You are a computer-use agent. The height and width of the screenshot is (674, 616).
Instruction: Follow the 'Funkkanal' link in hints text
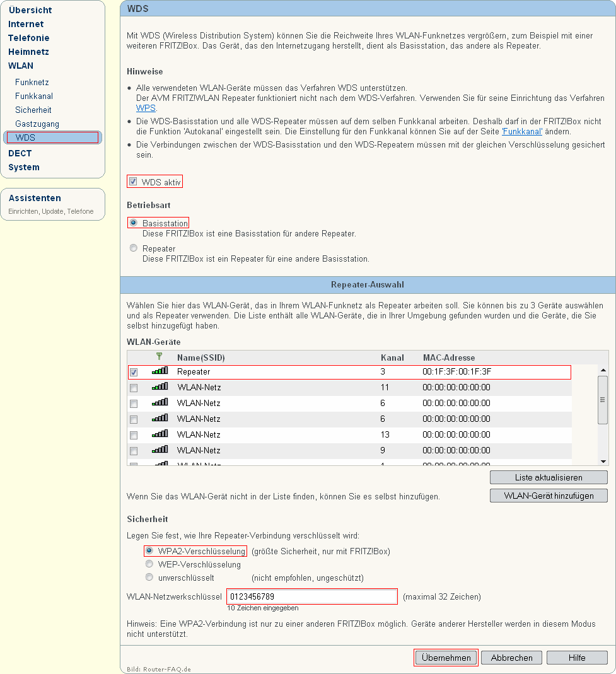[522, 131]
